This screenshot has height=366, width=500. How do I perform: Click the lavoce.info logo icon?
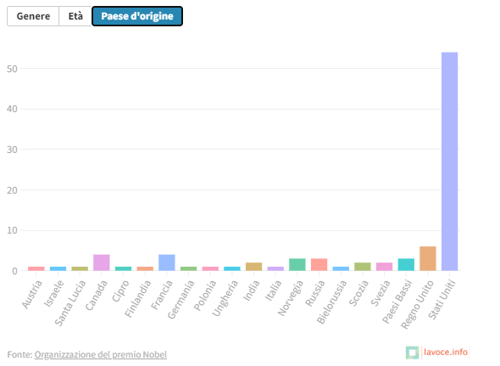(x=412, y=352)
